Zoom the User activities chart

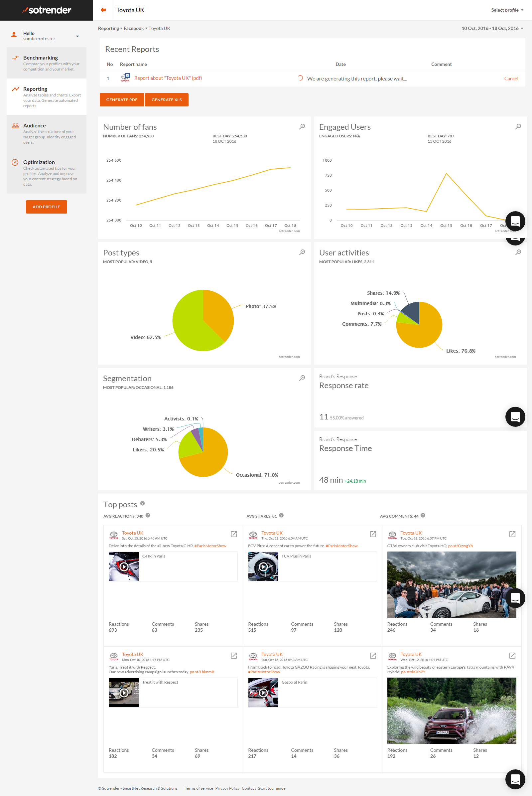click(518, 252)
